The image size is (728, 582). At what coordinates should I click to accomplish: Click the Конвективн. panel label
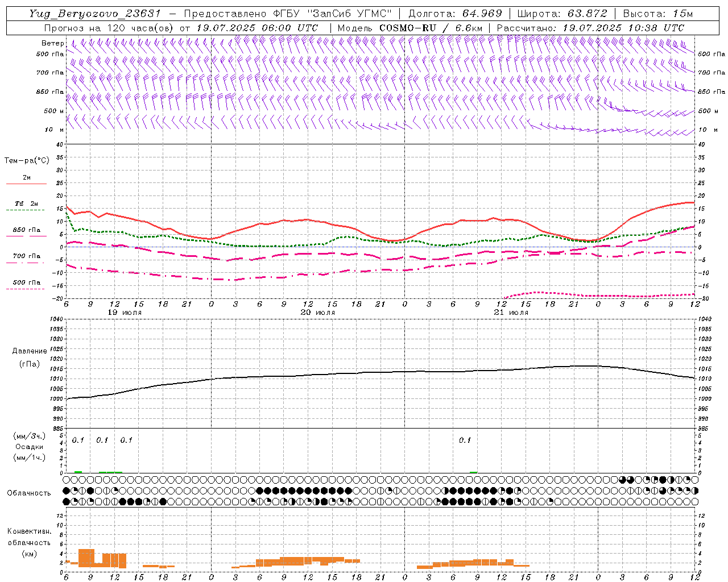click(30, 531)
